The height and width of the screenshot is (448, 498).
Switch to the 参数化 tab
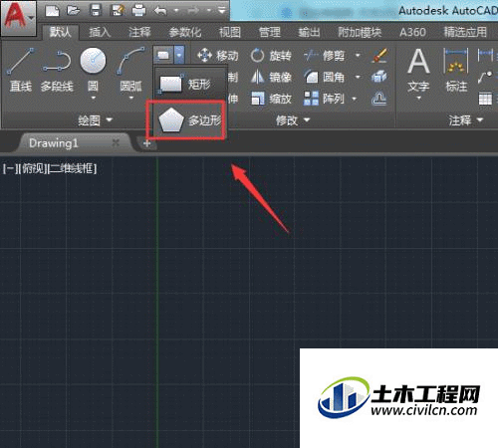185,32
